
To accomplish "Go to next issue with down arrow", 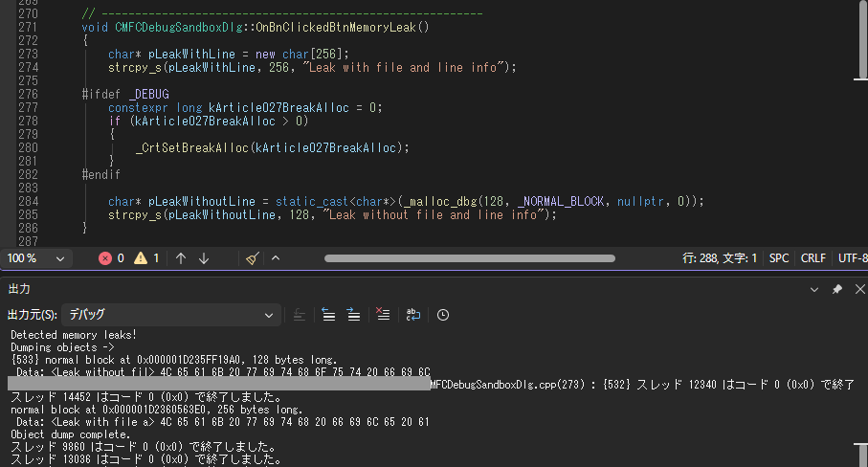I will point(204,258).
